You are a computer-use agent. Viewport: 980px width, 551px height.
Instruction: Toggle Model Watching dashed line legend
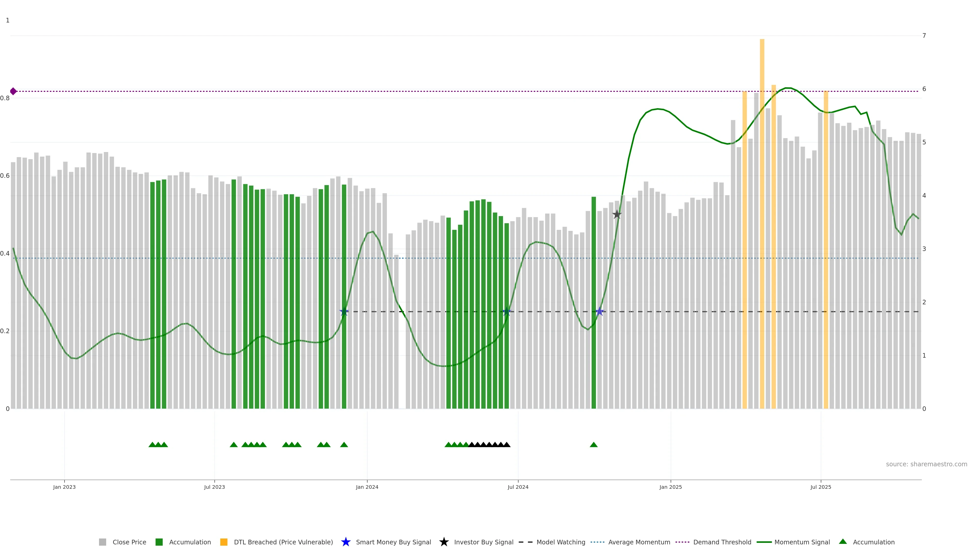[x=560, y=542]
